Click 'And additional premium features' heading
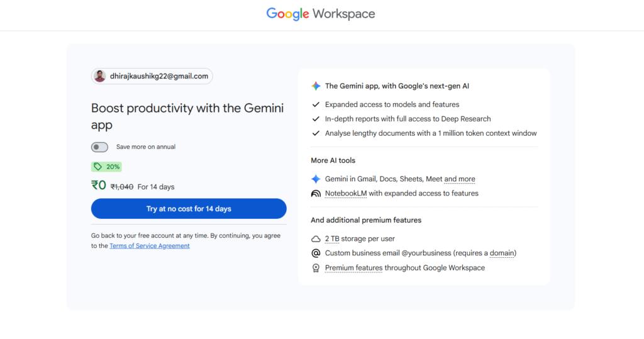Screen dimensions: 644x339 (x=366, y=220)
